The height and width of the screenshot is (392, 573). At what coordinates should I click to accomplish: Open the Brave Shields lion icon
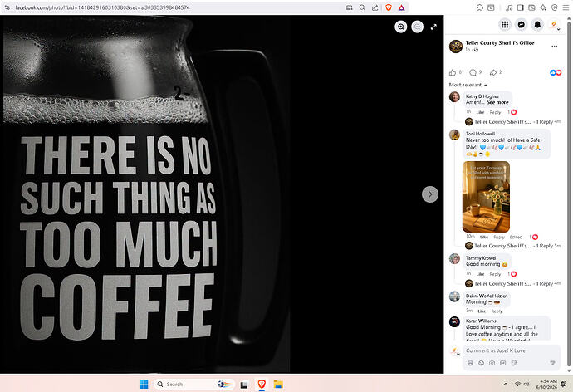click(389, 7)
